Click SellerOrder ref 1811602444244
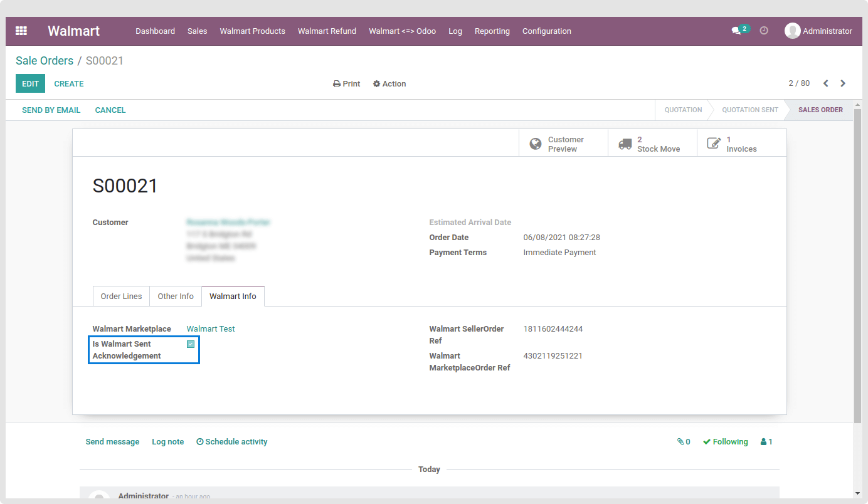Image resolution: width=868 pixels, height=504 pixels. pos(553,329)
